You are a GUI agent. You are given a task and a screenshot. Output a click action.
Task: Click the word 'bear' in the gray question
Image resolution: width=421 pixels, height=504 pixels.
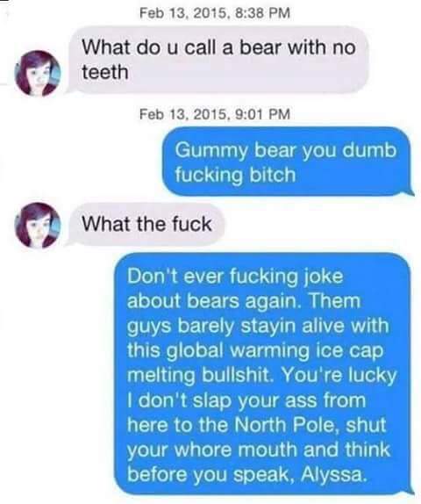point(260,47)
